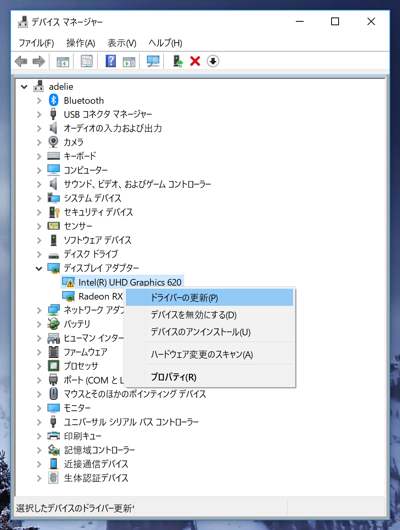
Task: Maximize the Device Manager window
Action: [x=335, y=22]
